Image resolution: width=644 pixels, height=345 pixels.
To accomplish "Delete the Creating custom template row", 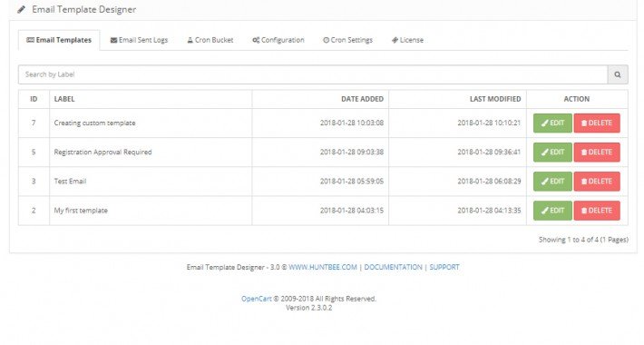I will click(597, 123).
